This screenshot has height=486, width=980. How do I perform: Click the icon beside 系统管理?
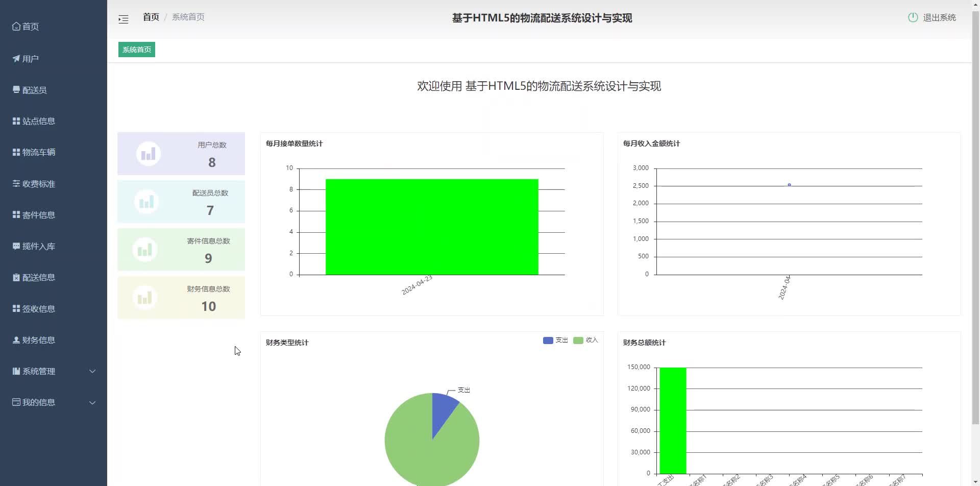tap(16, 371)
